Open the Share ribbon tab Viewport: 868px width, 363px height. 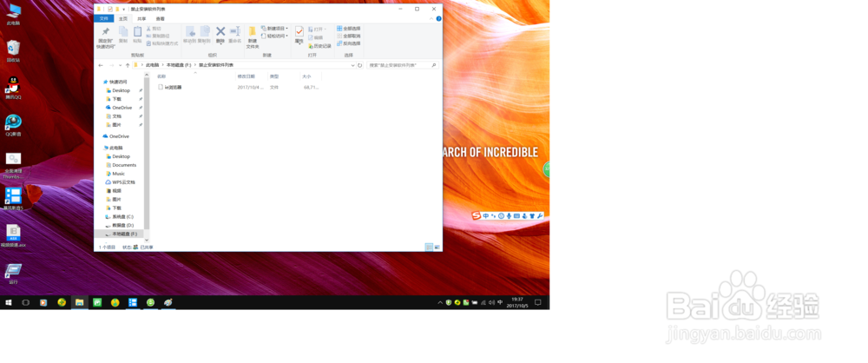click(x=141, y=18)
